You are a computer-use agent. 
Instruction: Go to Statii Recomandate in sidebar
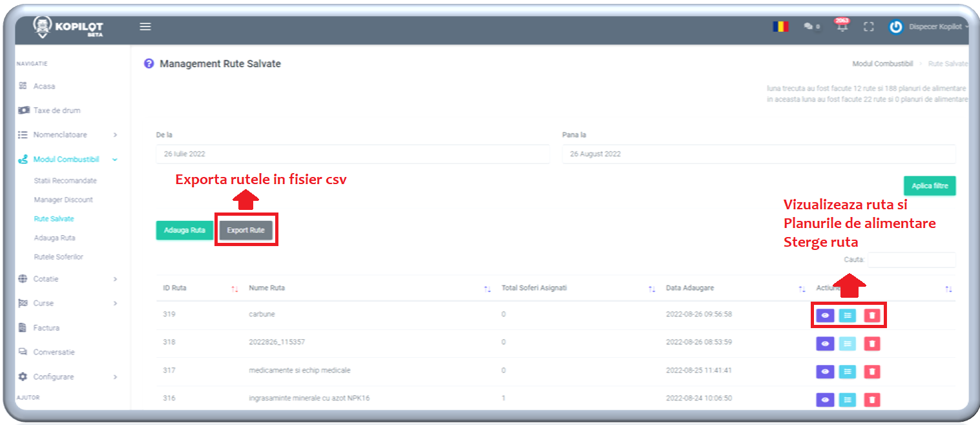(65, 181)
